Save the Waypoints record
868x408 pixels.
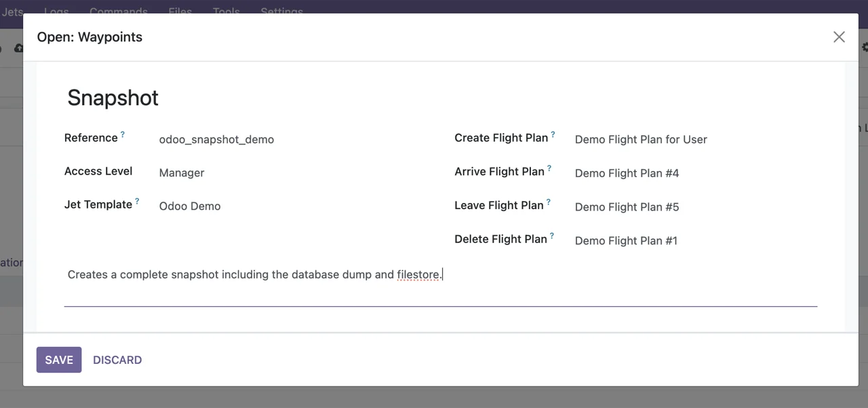(x=58, y=360)
